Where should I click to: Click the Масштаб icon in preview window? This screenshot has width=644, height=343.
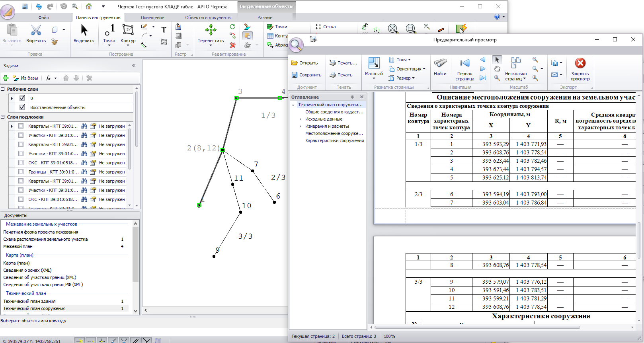coord(374,68)
